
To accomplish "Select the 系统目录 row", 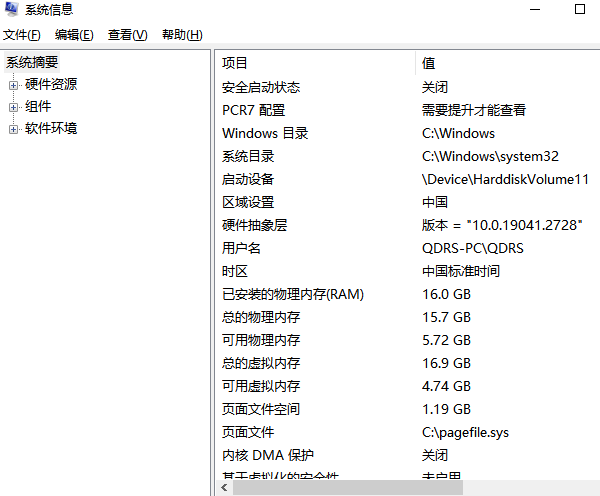I will point(408,156).
